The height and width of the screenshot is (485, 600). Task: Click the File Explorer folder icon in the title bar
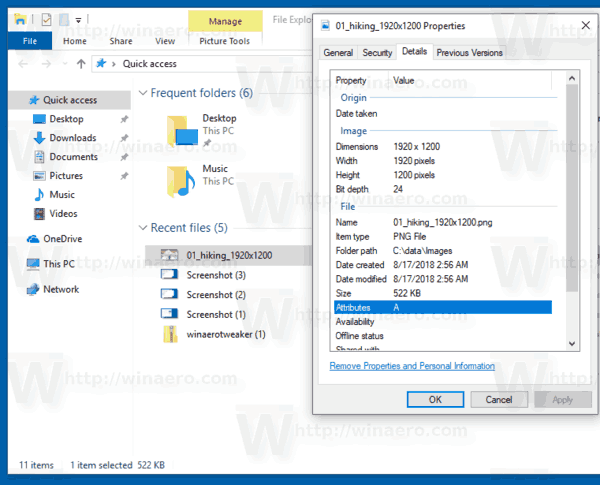(20, 19)
